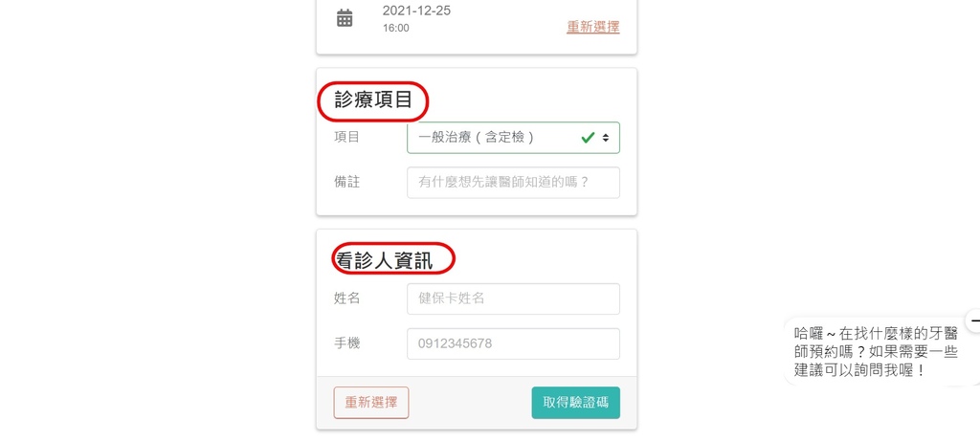The height and width of the screenshot is (441, 980).
Task: Open the 項目 treatment dropdown
Action: click(498, 138)
